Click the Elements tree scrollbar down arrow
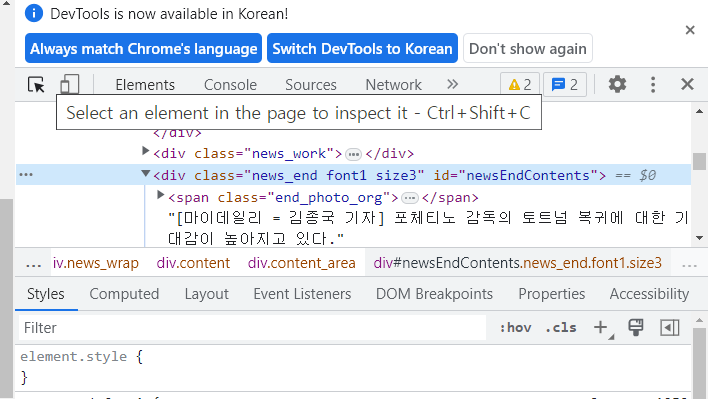This screenshot has width=708, height=399. pos(699,238)
